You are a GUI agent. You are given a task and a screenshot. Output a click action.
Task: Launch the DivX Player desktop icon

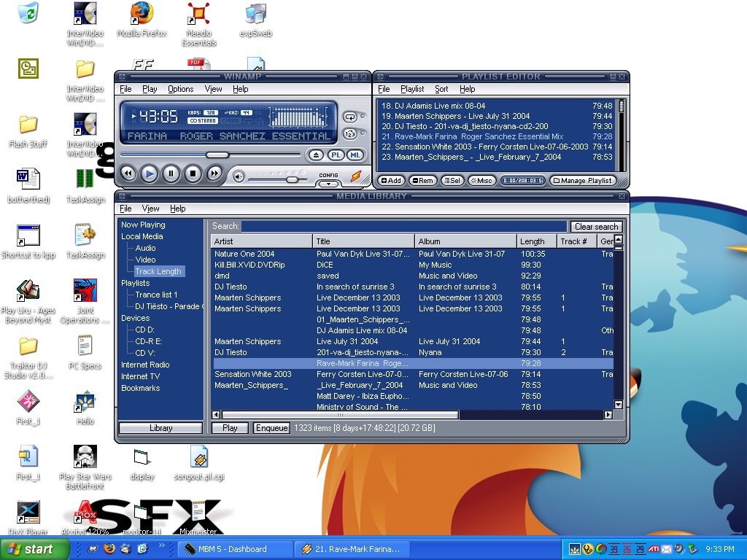pyautogui.click(x=28, y=518)
